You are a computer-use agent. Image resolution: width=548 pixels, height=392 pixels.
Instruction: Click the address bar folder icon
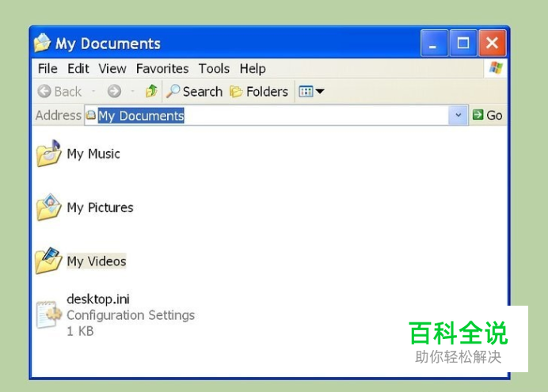[91, 115]
